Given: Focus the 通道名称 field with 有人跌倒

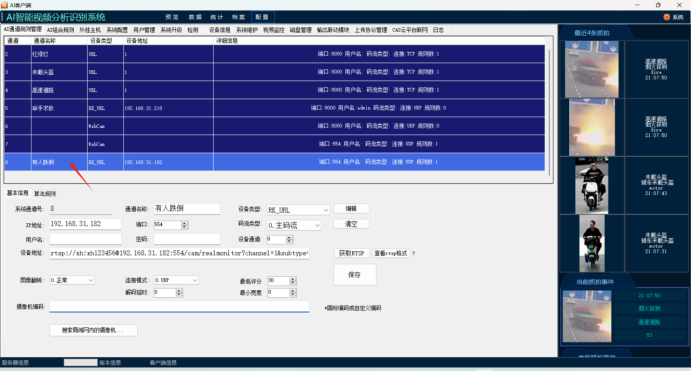Looking at the screenshot, I should pyautogui.click(x=187, y=209).
